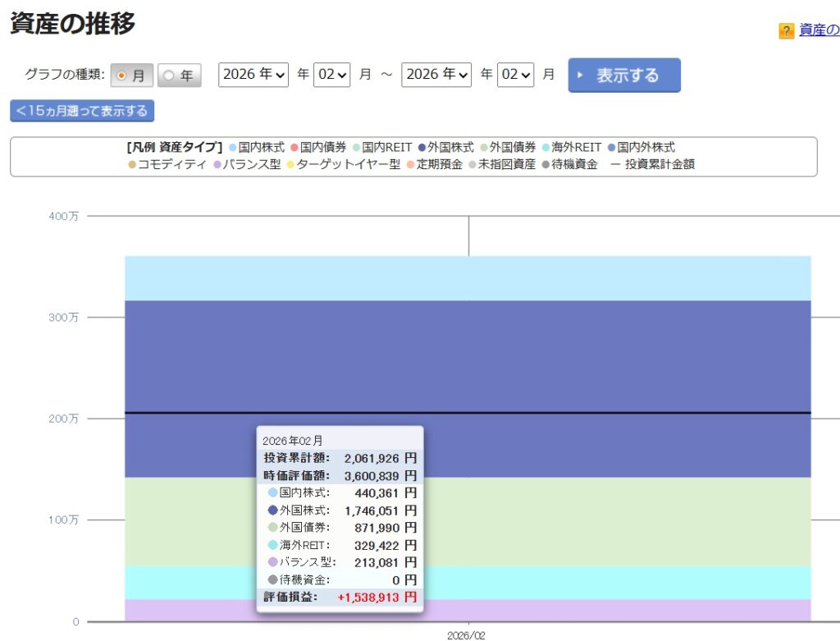Click the 15ヵ月遡って表示する button

pos(82,111)
